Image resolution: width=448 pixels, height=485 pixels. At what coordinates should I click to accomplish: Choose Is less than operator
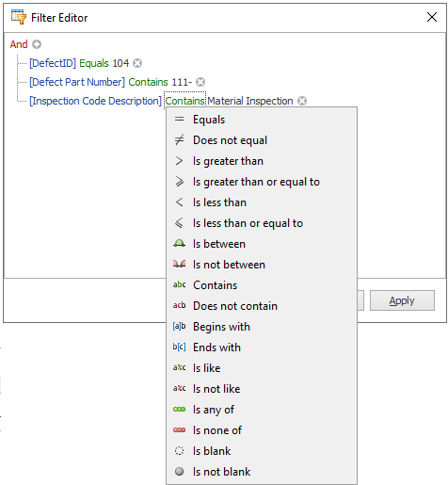pyautogui.click(x=262, y=202)
